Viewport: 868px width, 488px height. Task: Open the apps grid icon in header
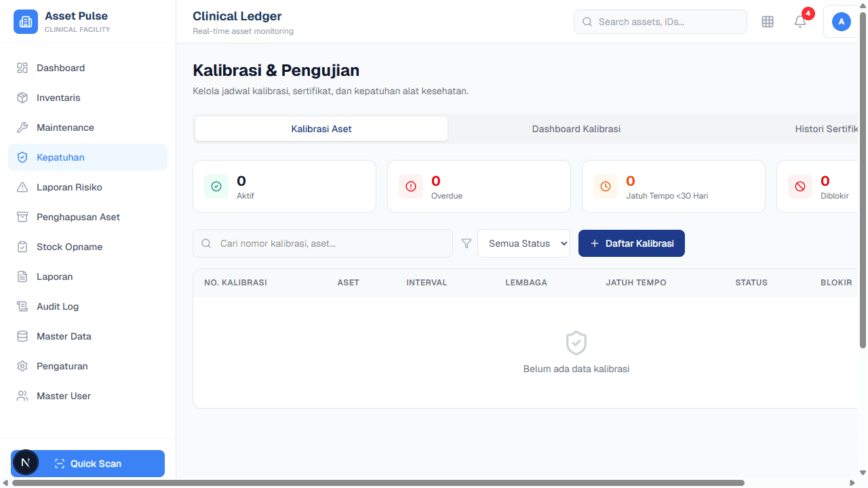click(768, 22)
